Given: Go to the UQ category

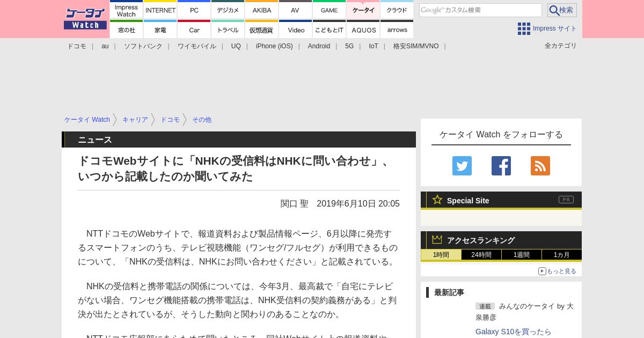Looking at the screenshot, I should [x=236, y=46].
